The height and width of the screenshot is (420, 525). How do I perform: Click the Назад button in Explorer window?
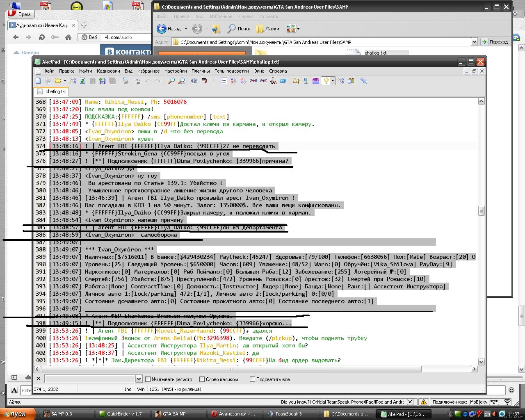tap(169, 29)
